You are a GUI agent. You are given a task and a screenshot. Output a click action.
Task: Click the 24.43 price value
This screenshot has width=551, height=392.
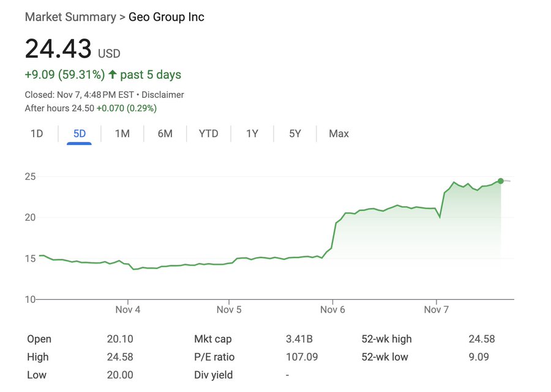pyautogui.click(x=58, y=49)
